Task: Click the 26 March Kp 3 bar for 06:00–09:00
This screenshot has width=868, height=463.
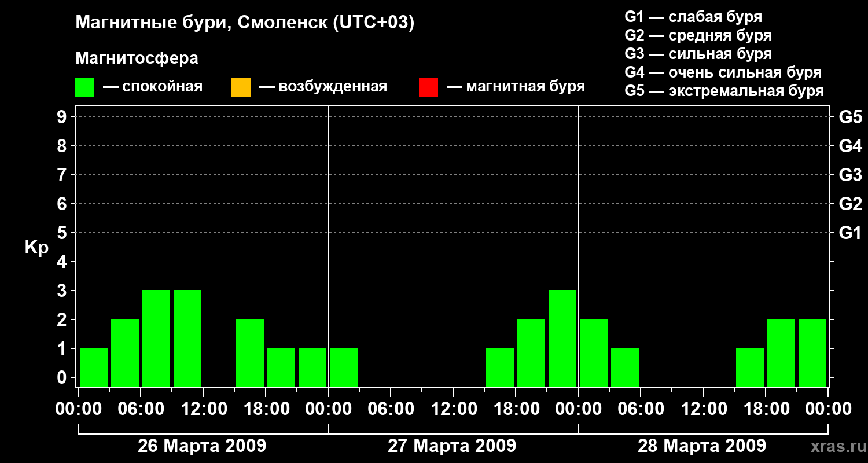Action: (156, 338)
